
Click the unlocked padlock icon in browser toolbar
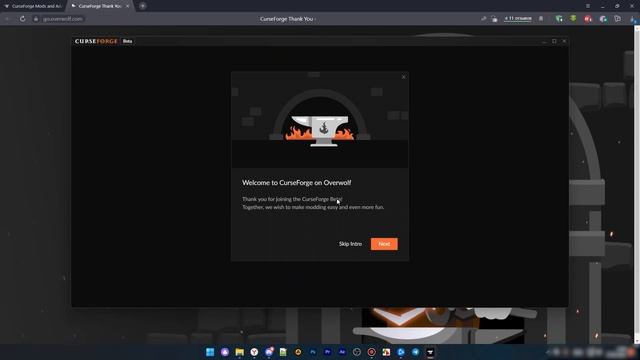point(494,19)
